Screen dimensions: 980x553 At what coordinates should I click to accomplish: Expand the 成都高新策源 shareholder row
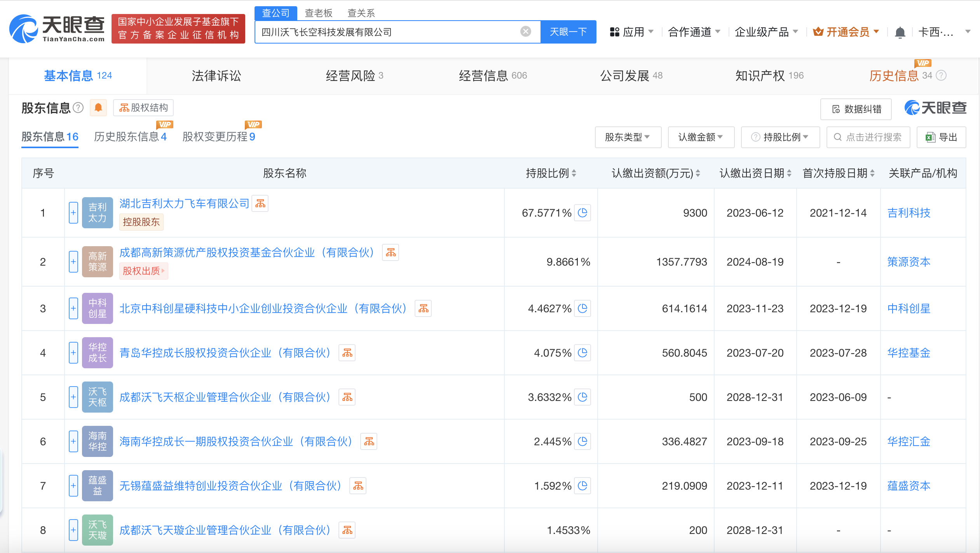tap(73, 261)
